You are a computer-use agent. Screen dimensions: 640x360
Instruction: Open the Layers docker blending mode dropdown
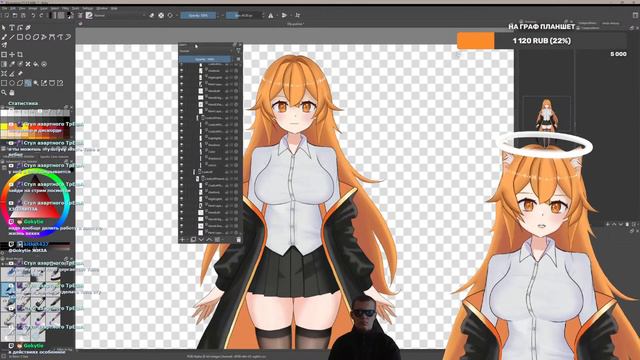click(x=205, y=51)
